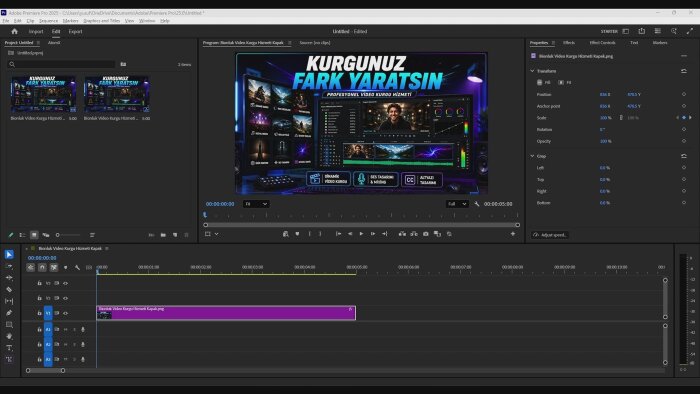Select the Type tool
700x394 pixels.
point(9,348)
